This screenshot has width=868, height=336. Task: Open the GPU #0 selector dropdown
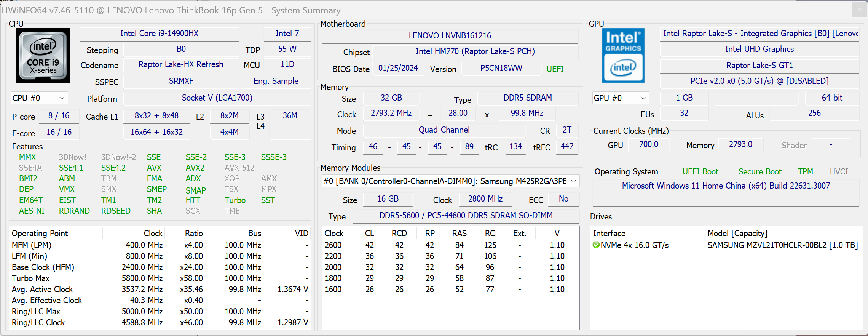(620, 98)
